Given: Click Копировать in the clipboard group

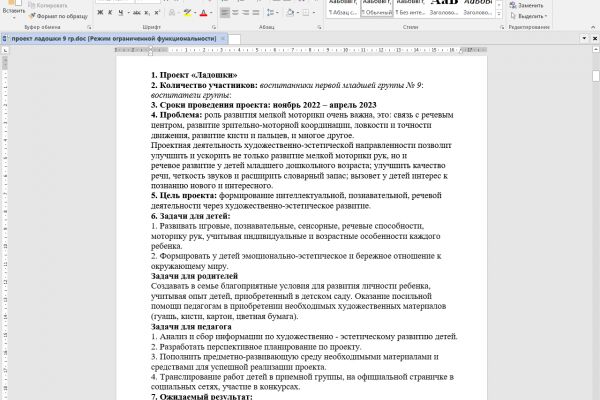Looking at the screenshot, I should tap(48, 5).
